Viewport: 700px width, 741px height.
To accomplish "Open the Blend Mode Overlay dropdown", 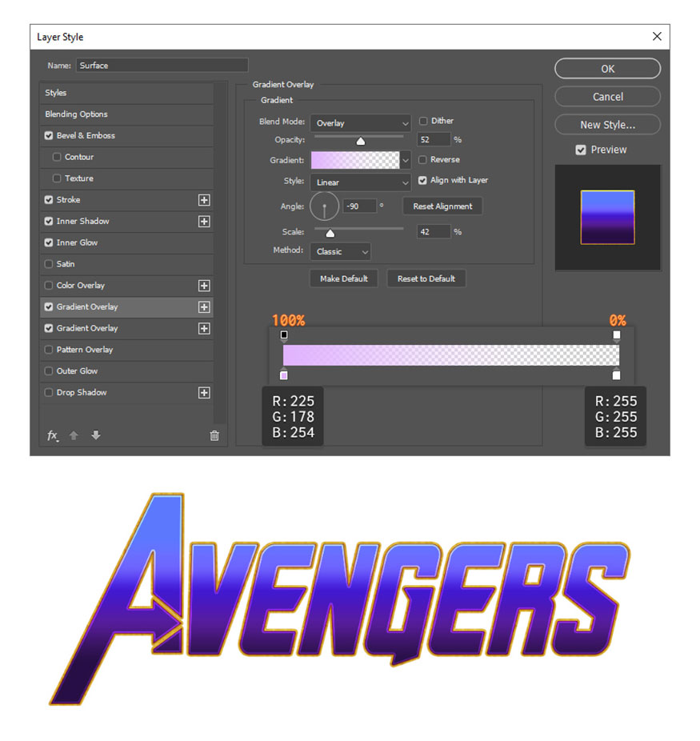I will (x=360, y=123).
